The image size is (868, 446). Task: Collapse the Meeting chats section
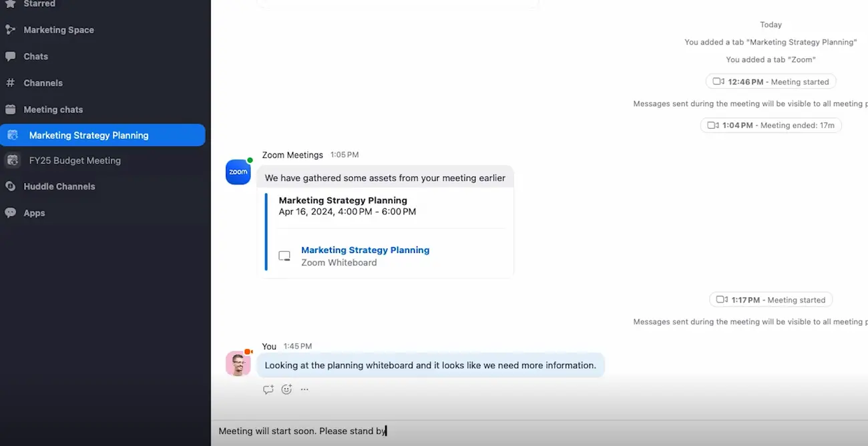tap(53, 109)
